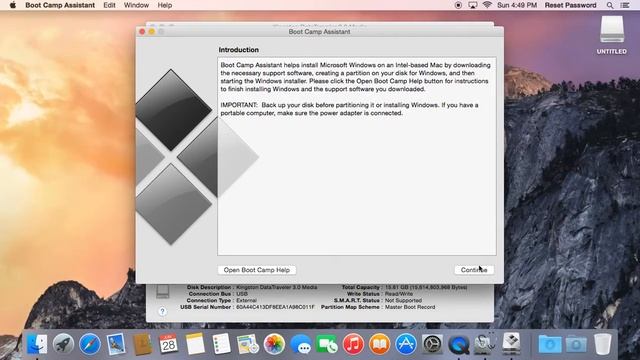Click the screen recording status icon
Screen dimensions: 640x360
[x=458, y=5]
